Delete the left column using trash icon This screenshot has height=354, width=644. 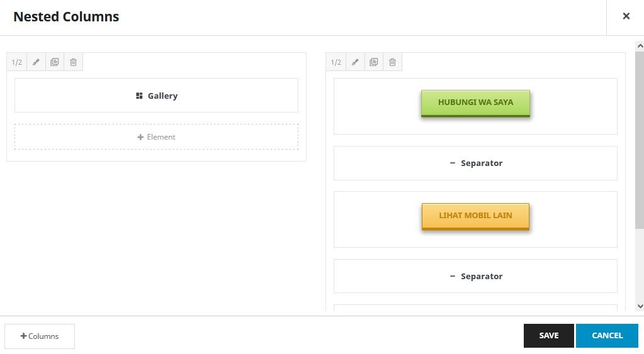(x=73, y=62)
